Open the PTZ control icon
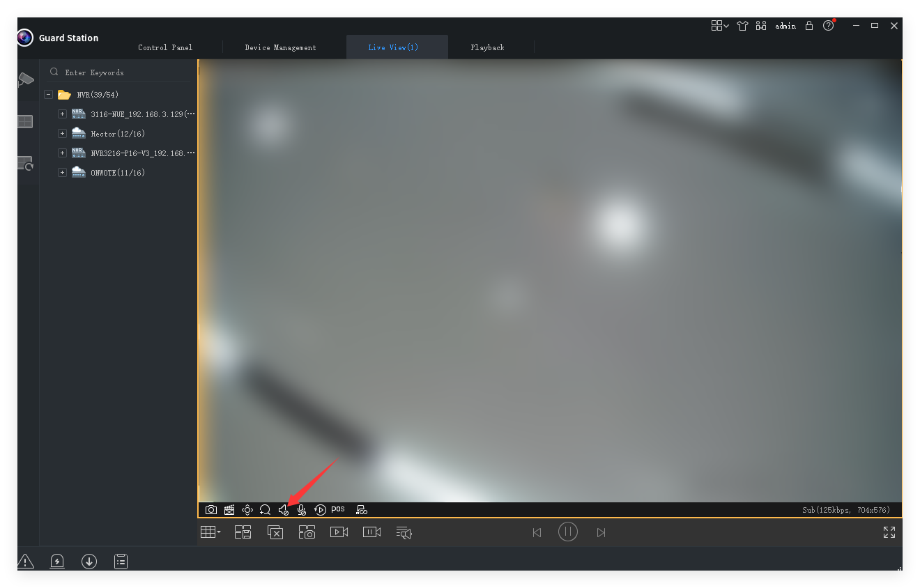This screenshot has height=588, width=920. point(247,510)
